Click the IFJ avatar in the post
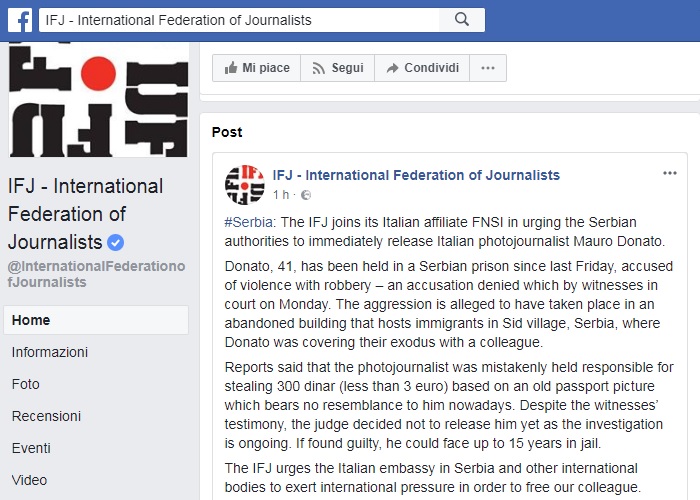This screenshot has height=500, width=700. [x=245, y=185]
